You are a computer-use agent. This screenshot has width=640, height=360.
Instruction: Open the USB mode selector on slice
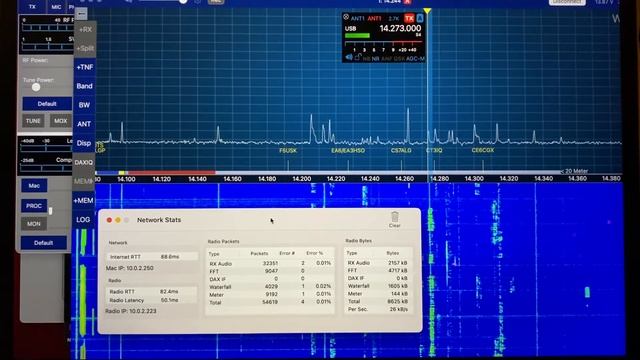[x=351, y=29]
